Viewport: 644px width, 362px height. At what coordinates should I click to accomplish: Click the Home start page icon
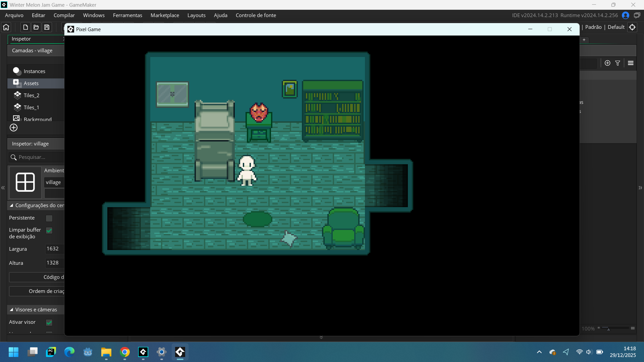coord(6,27)
